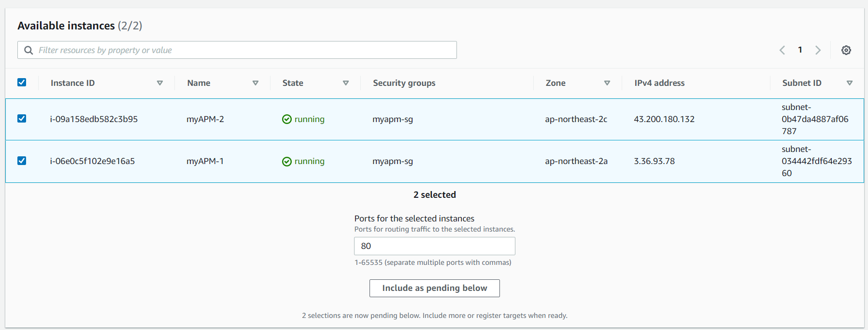Sort by Zone column arrow

(x=607, y=83)
